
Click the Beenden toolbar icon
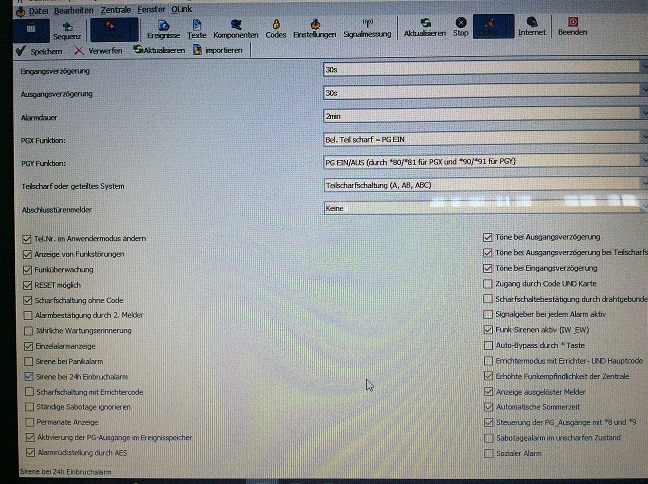point(572,26)
